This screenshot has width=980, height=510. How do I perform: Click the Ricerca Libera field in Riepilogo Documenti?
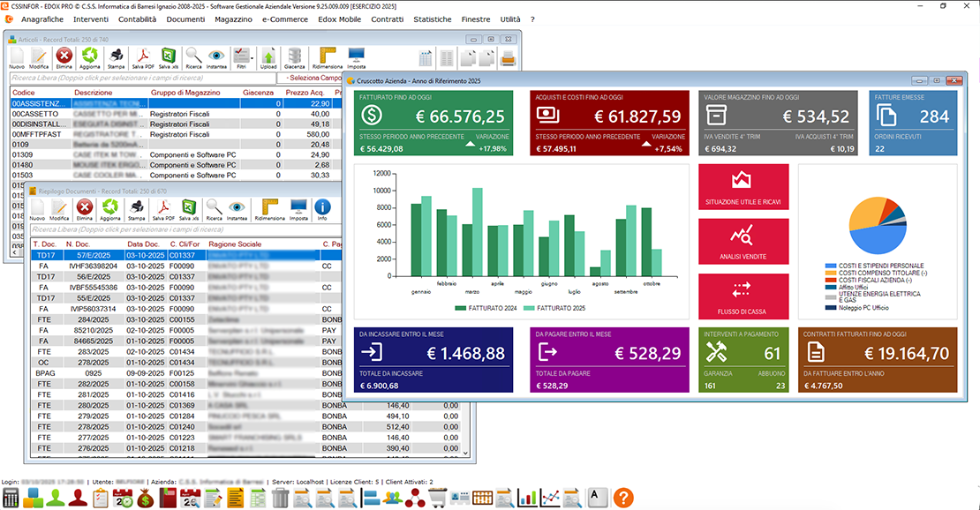click(x=177, y=229)
